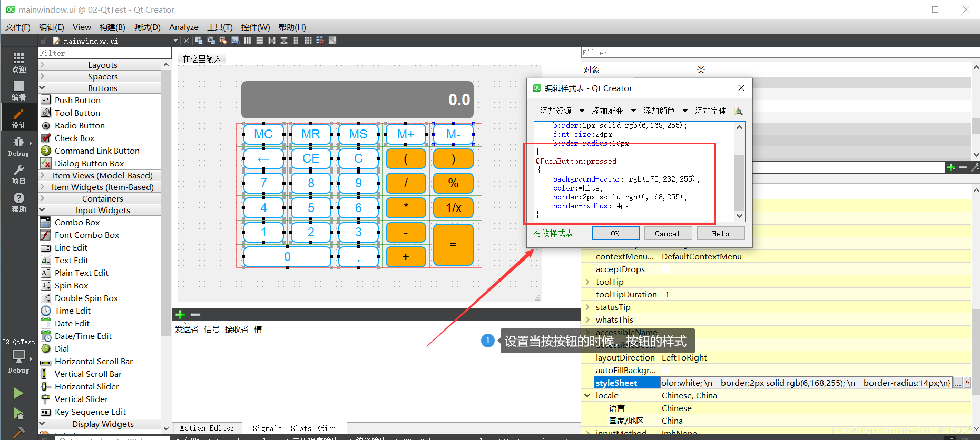Close the mainwindow.ui document with the X icon

186,41
